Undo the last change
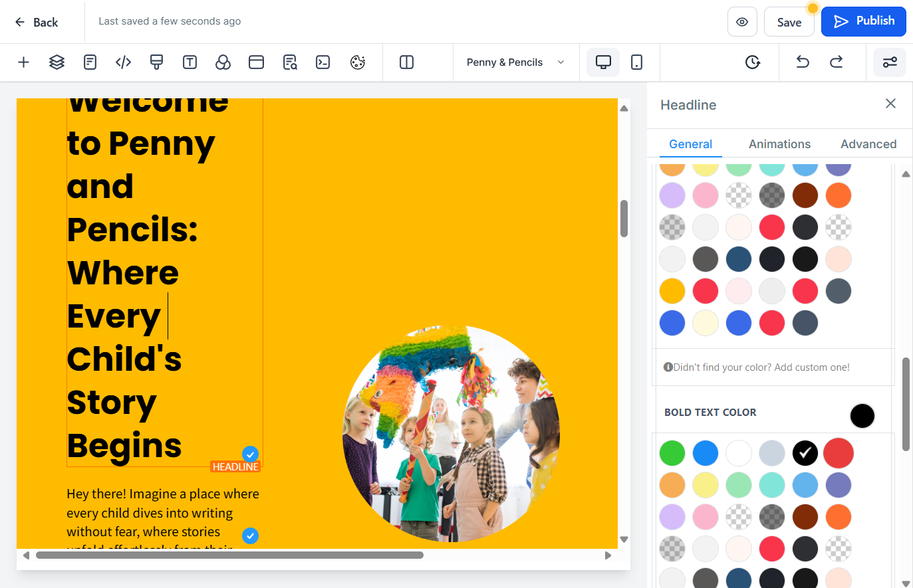Image resolution: width=913 pixels, height=588 pixels. tap(803, 62)
